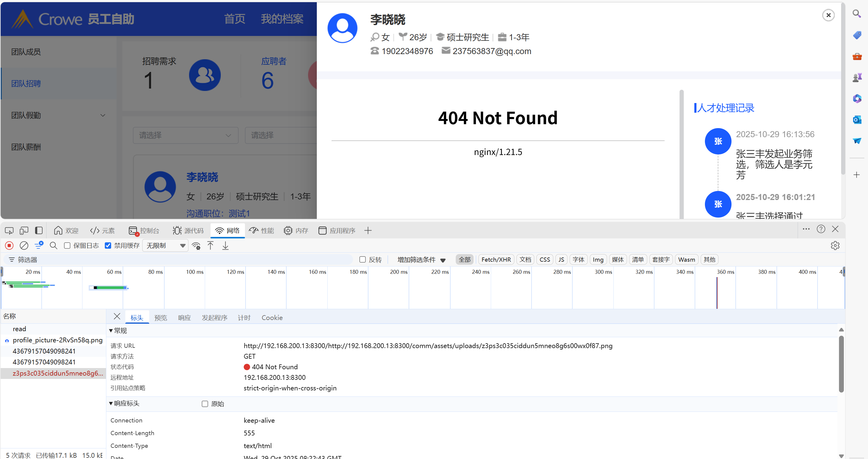
Task: Enable the 保留日志 checkbox
Action: 67,246
